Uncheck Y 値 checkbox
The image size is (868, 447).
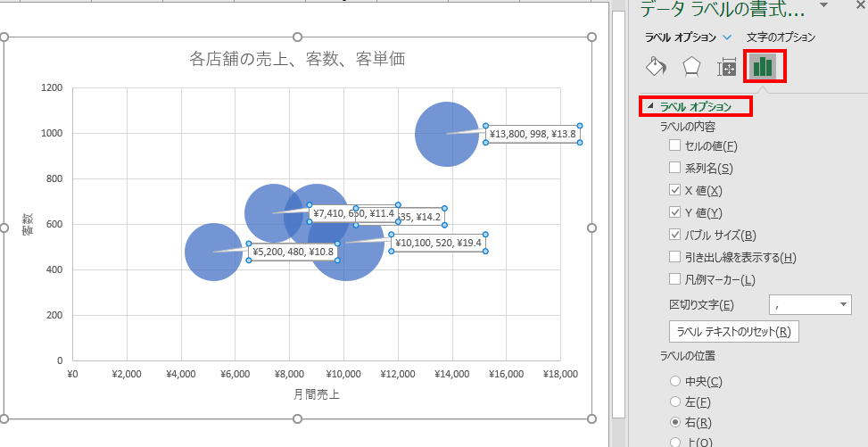click(674, 212)
